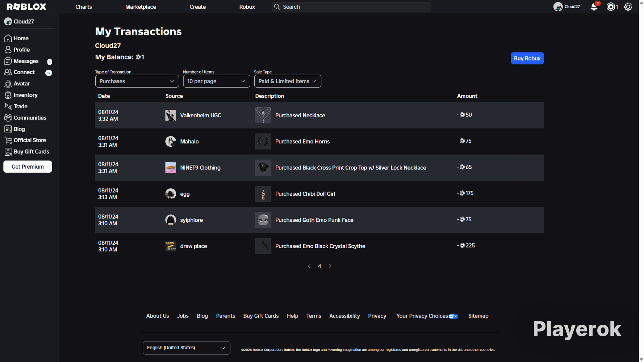Open Buy Gift Cards from the sidebar
The width and height of the screenshot is (644, 362).
click(x=26, y=152)
